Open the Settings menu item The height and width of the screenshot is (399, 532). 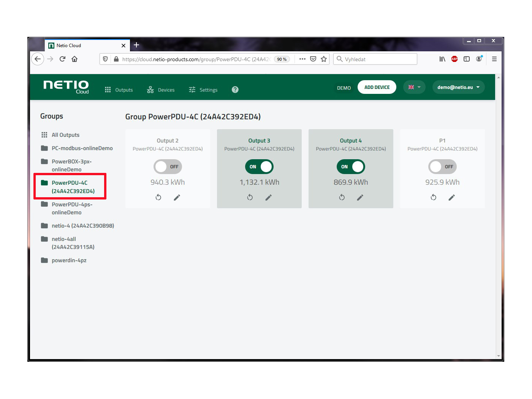(203, 90)
